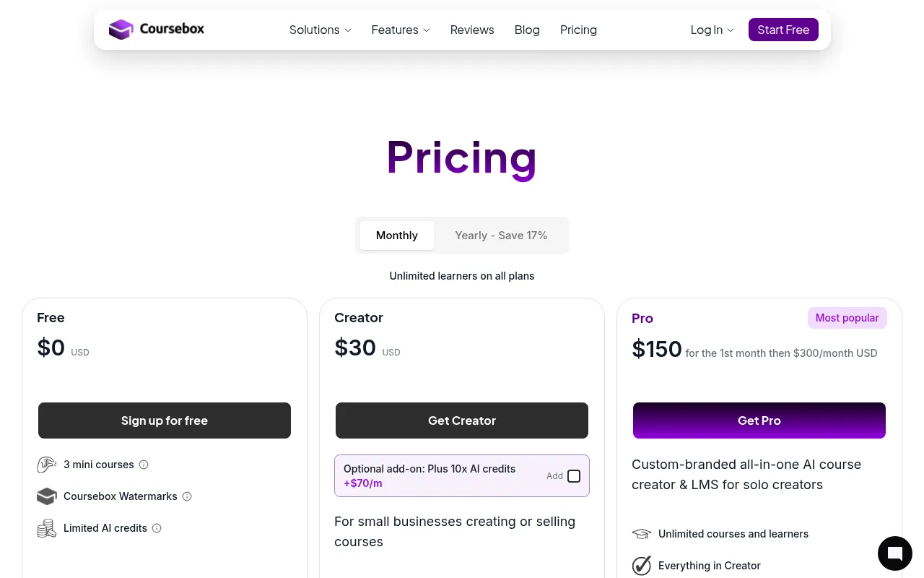The width and height of the screenshot is (924, 578).
Task: Click the coins icon for AI credits
Action: (x=47, y=528)
